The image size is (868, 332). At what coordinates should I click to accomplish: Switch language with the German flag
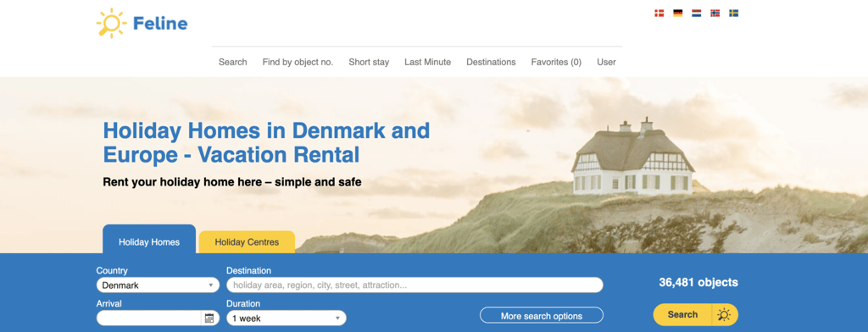[677, 14]
